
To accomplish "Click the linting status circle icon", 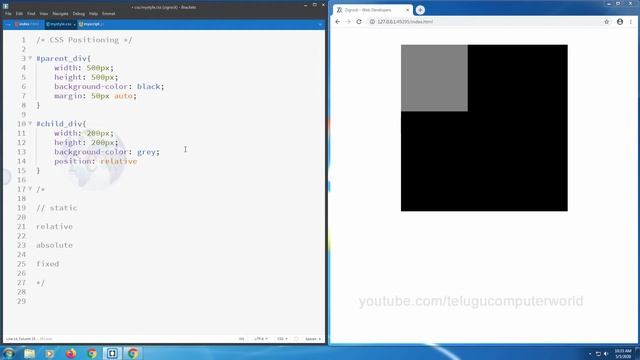I will click(x=296, y=339).
